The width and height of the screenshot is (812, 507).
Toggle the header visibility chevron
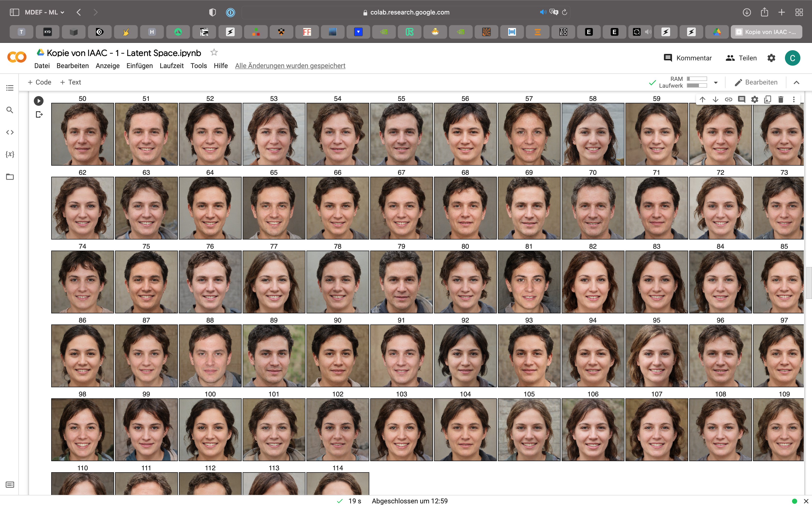(797, 83)
